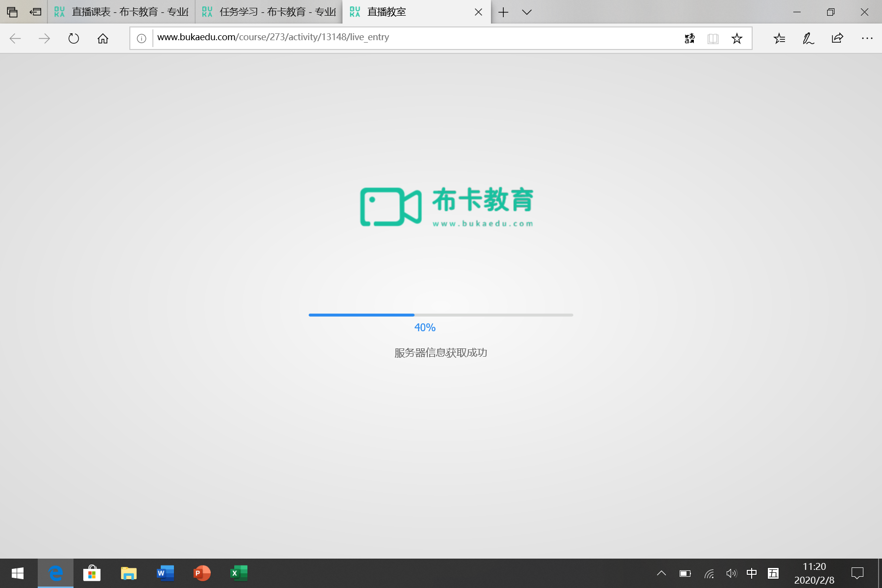This screenshot has width=882, height=588.
Task: Add notes with the pen icon
Action: [808, 38]
